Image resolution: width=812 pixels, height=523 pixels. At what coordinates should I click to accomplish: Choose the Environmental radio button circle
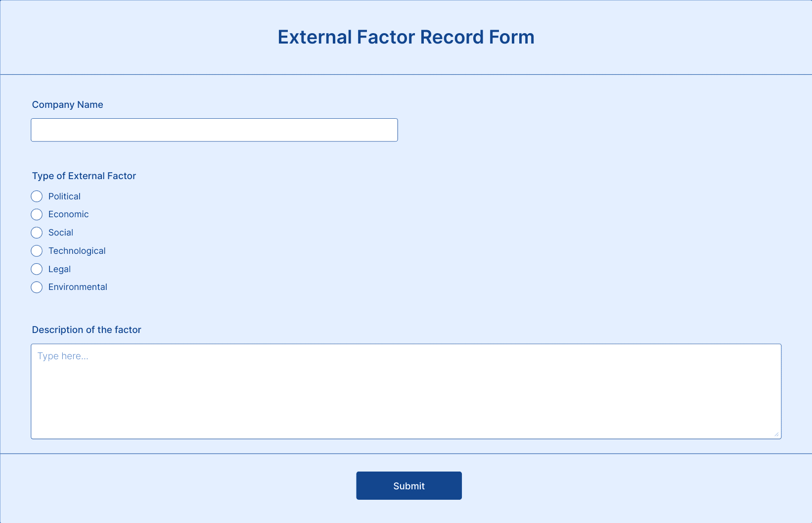tap(37, 287)
